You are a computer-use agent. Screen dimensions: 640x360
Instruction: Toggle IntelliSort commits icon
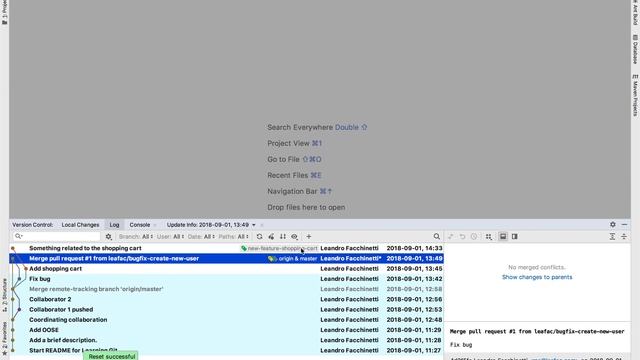click(x=282, y=236)
